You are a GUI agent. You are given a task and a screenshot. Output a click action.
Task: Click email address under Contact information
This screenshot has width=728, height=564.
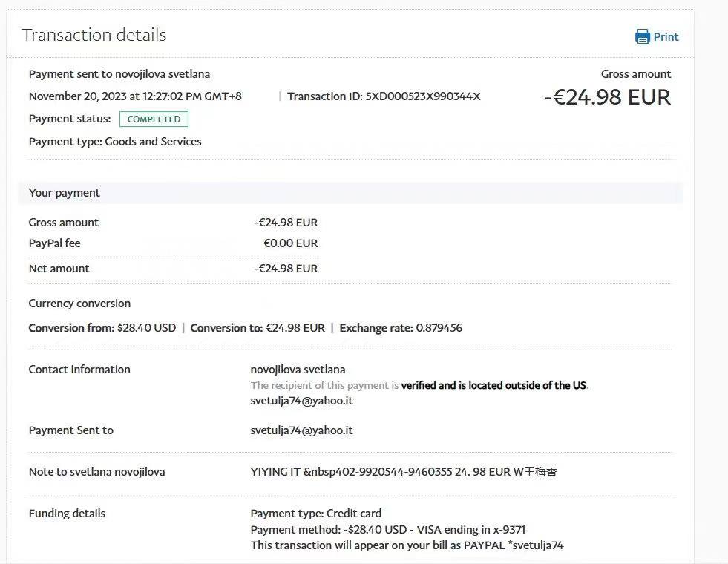coord(301,401)
